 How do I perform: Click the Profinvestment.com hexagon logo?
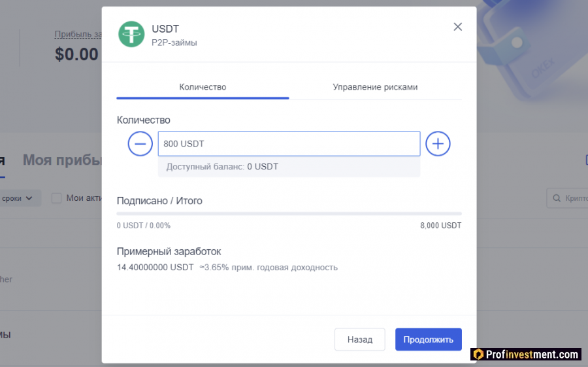point(478,354)
